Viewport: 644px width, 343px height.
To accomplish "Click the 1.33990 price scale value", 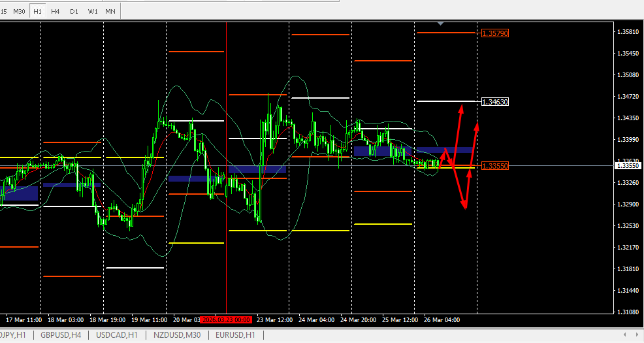I will coord(628,140).
